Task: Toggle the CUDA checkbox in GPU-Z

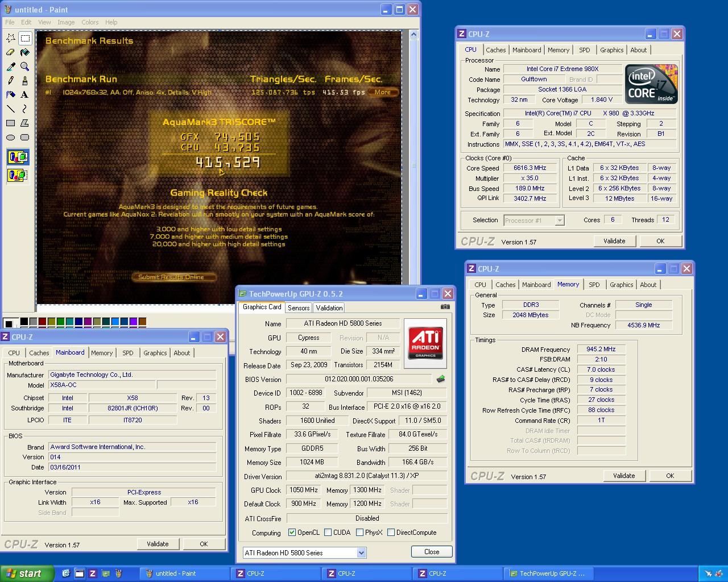Action: pos(328,533)
